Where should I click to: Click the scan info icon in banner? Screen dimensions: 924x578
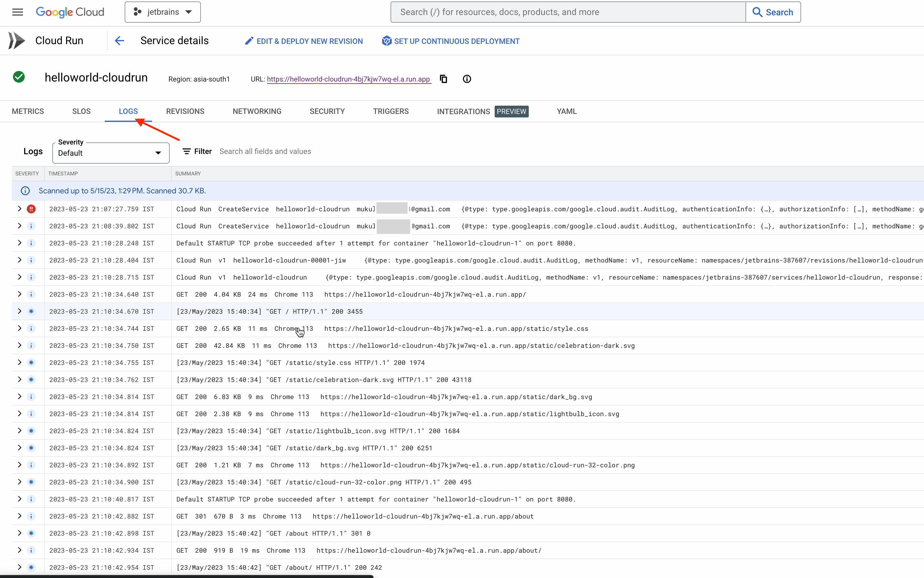[x=25, y=191]
